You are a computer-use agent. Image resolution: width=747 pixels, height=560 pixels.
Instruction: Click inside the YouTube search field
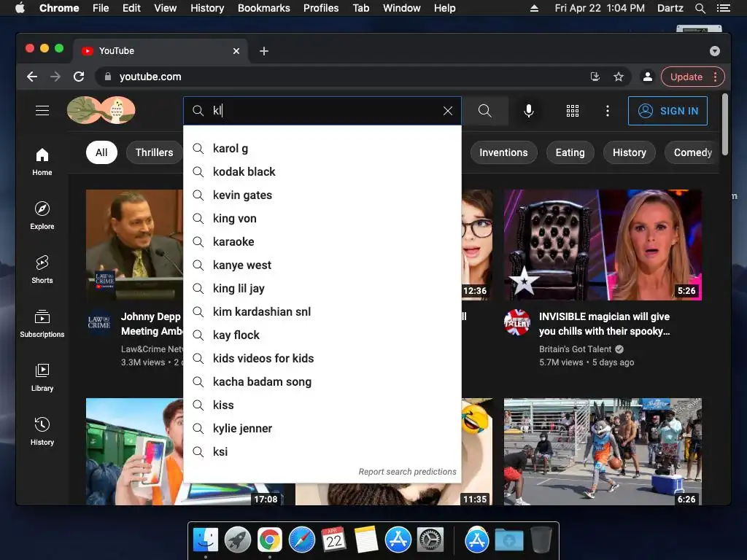pyautogui.click(x=324, y=111)
